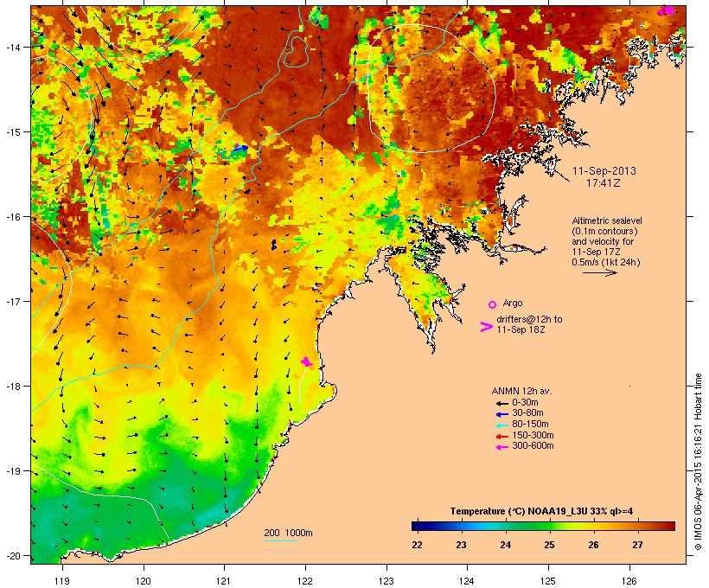Viewport: 709px width, 588px height.
Task: Click the 80-150m depth label
Action: tap(530, 425)
